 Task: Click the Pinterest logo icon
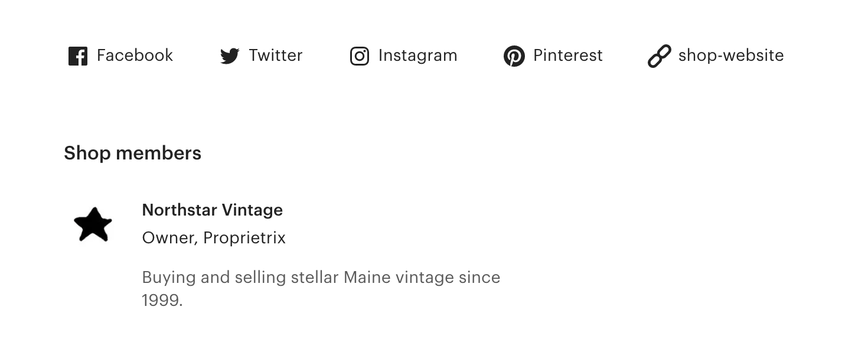tap(514, 56)
